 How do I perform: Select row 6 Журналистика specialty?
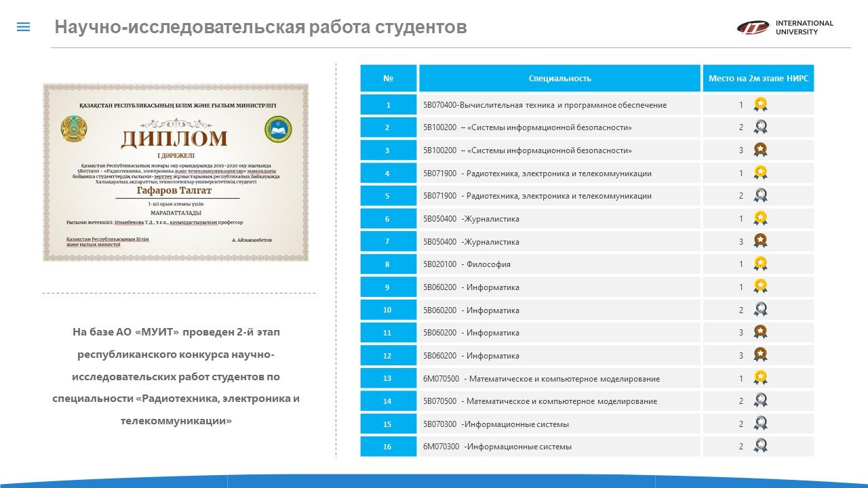point(559,219)
